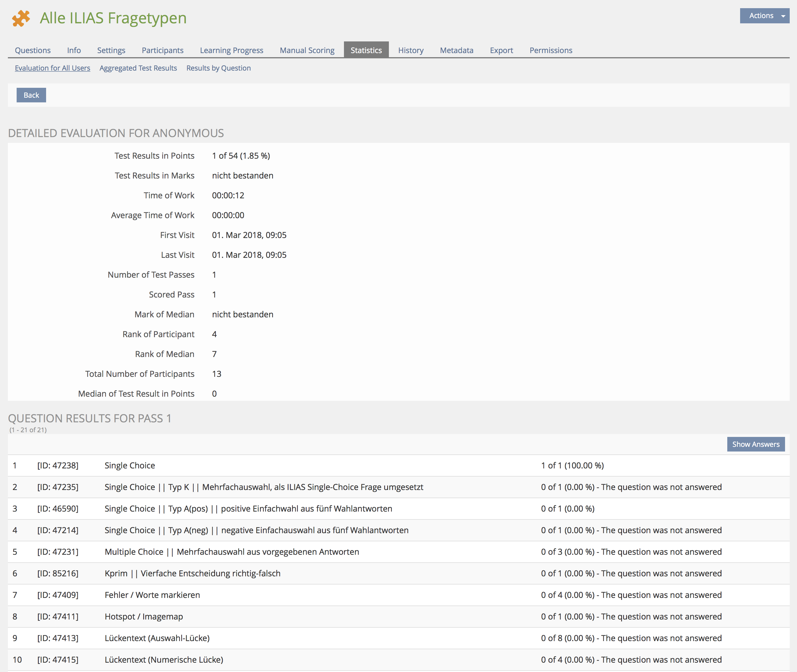Open the Permissions tab
The width and height of the screenshot is (797, 672).
click(550, 50)
